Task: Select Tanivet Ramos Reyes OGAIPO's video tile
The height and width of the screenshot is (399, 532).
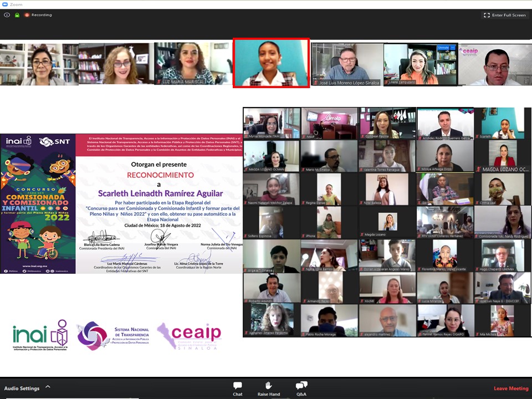Action: click(445, 321)
